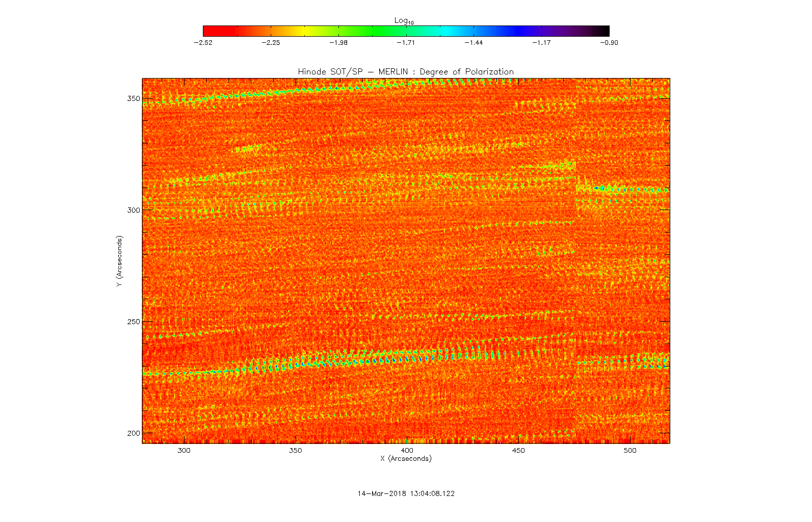Click the Log10 colorbar label
The image size is (812, 522).
pos(404,20)
